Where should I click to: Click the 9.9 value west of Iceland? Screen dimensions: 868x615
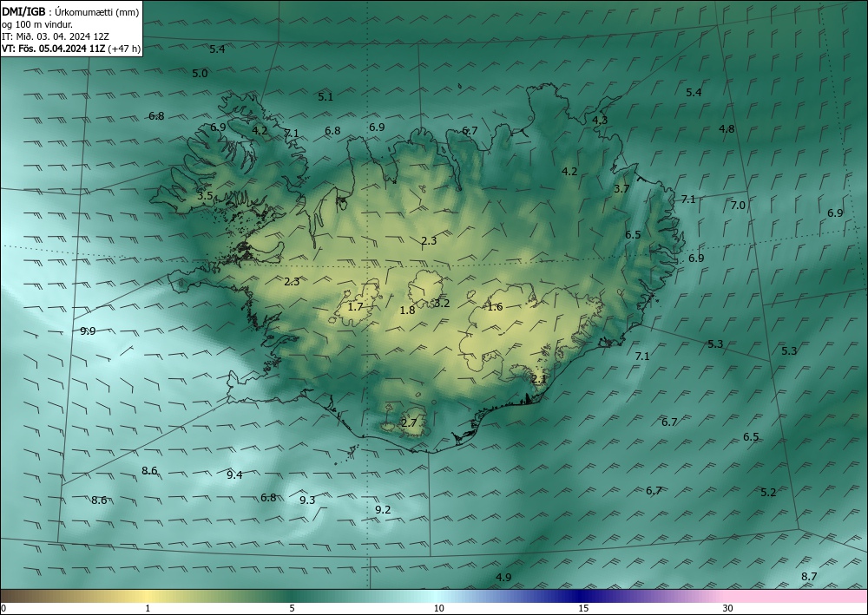point(88,331)
